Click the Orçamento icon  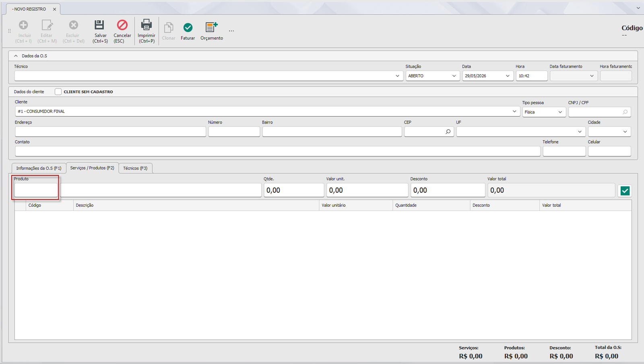[x=211, y=27]
